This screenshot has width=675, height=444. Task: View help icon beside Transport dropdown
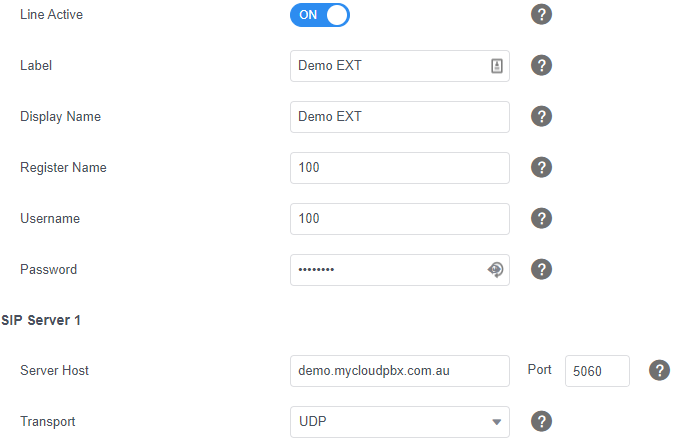[x=541, y=422]
